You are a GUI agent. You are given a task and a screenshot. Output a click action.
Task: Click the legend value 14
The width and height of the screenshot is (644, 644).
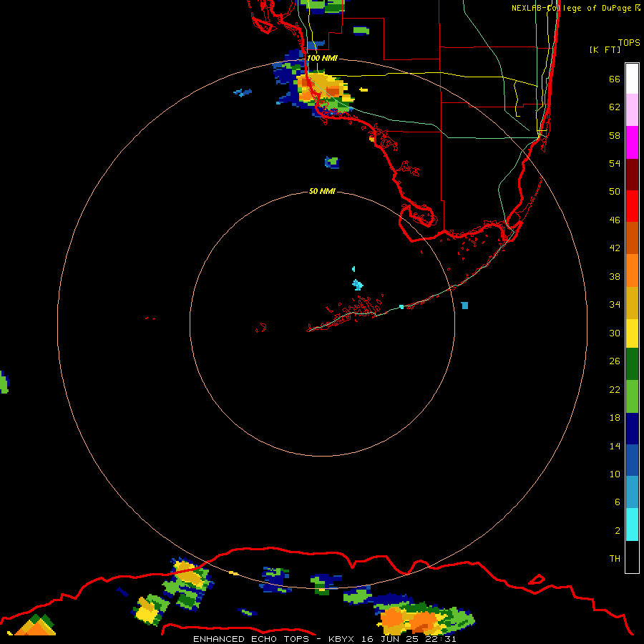(x=615, y=446)
